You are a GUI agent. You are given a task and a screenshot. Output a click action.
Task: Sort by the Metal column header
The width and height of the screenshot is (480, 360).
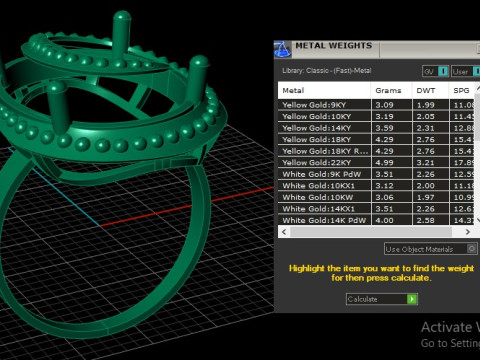[x=324, y=90]
